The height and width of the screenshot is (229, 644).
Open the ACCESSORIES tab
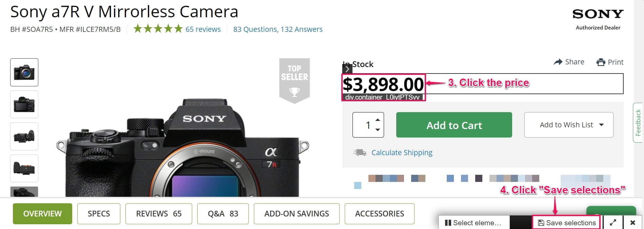tap(379, 213)
